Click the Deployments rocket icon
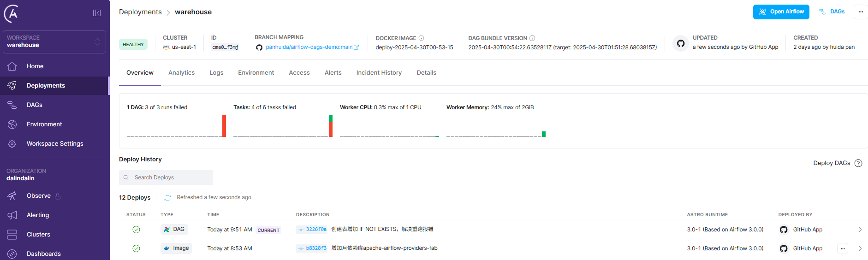The width and height of the screenshot is (868, 260). click(x=12, y=86)
